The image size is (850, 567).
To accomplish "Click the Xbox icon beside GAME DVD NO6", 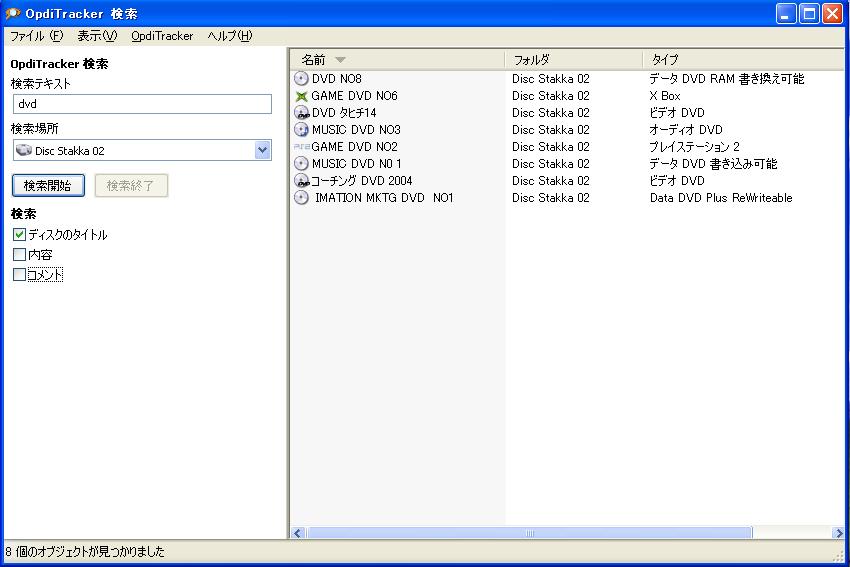I will [301, 96].
